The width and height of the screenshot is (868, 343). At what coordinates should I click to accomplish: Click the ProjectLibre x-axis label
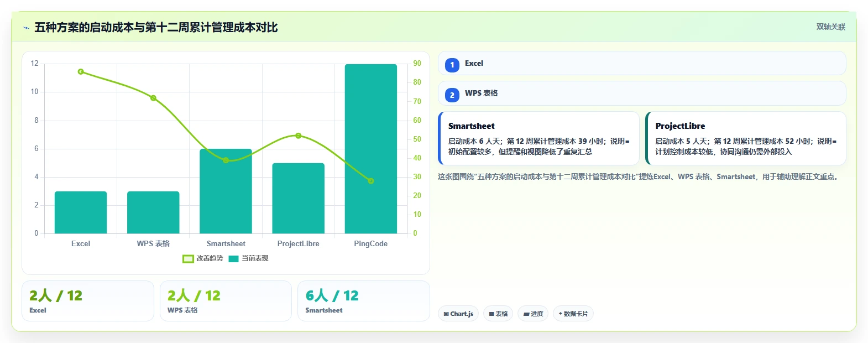[299, 244]
